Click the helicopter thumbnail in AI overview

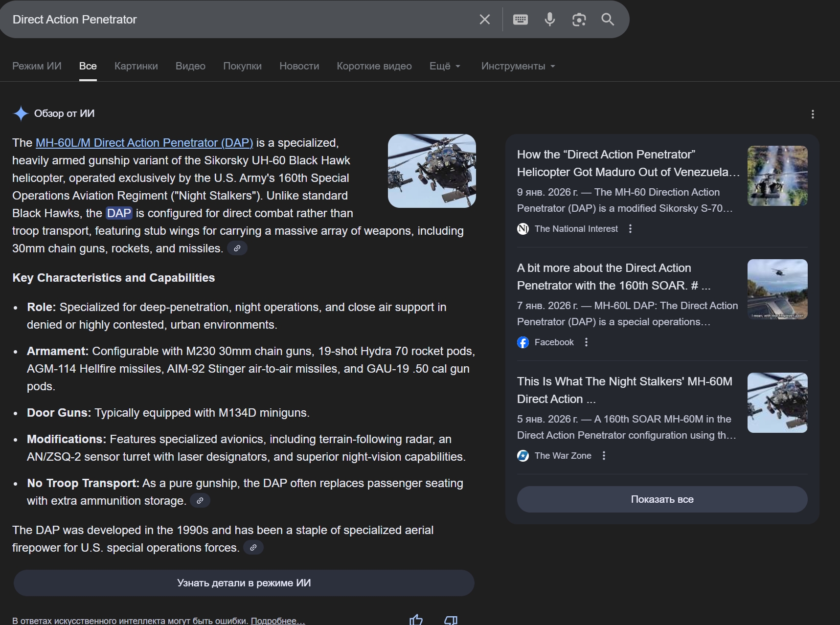(x=431, y=171)
